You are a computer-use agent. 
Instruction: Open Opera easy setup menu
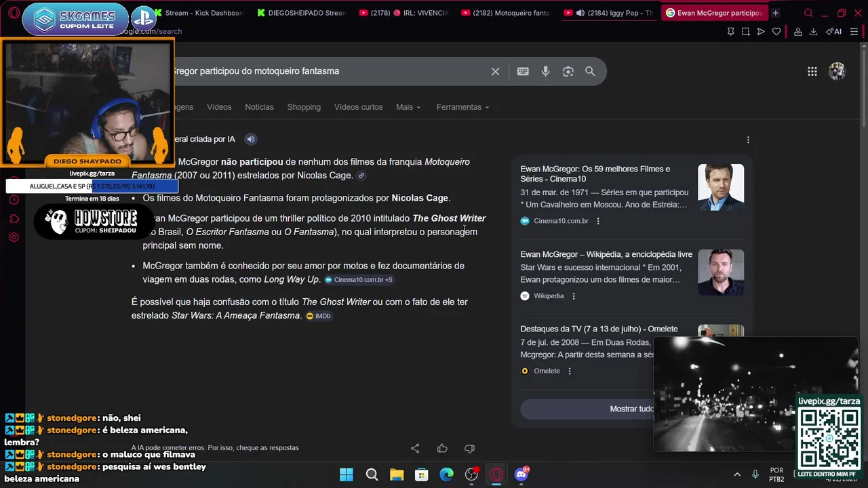point(854,31)
